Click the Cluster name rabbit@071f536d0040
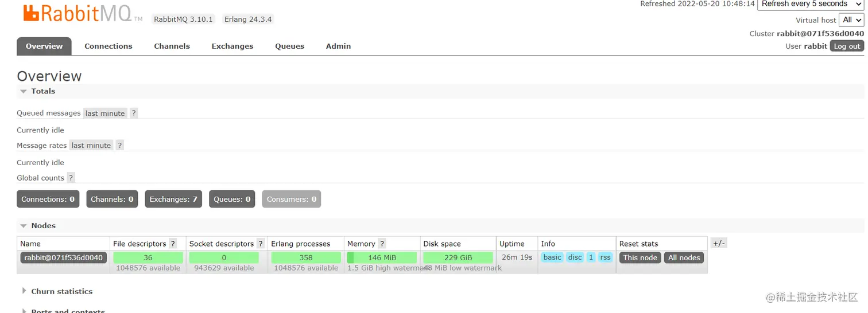 [x=820, y=34]
